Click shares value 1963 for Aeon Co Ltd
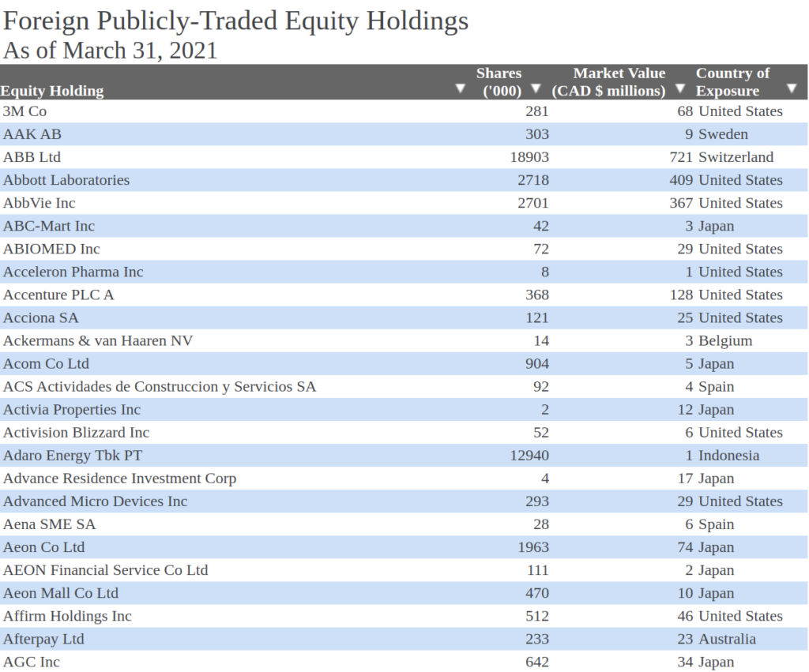This screenshot has width=809, height=672. coord(533,547)
